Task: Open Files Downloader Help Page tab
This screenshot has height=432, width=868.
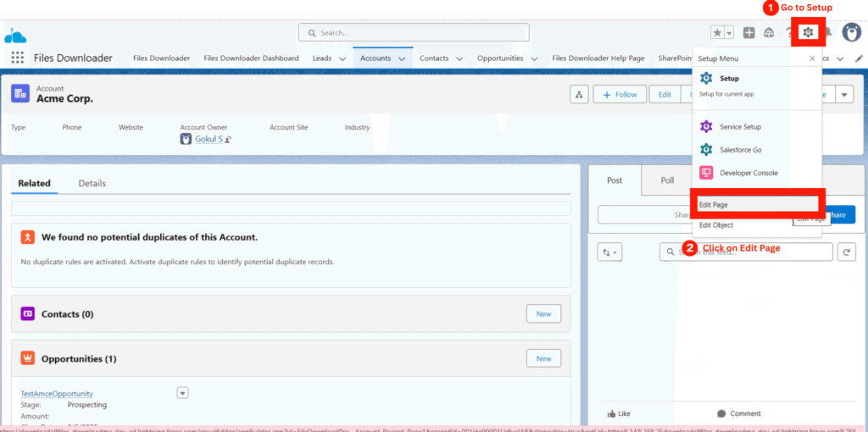Action: tap(598, 58)
